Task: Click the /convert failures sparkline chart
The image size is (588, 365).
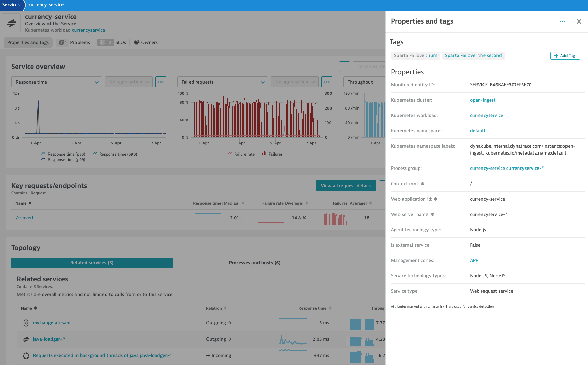Action: [334, 218]
